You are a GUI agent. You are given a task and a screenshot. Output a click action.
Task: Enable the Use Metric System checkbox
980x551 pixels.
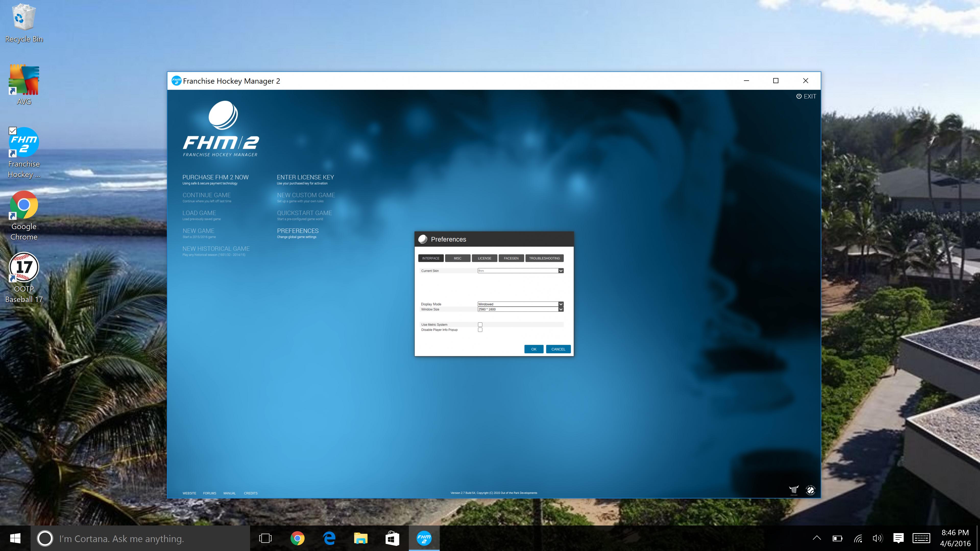click(480, 324)
